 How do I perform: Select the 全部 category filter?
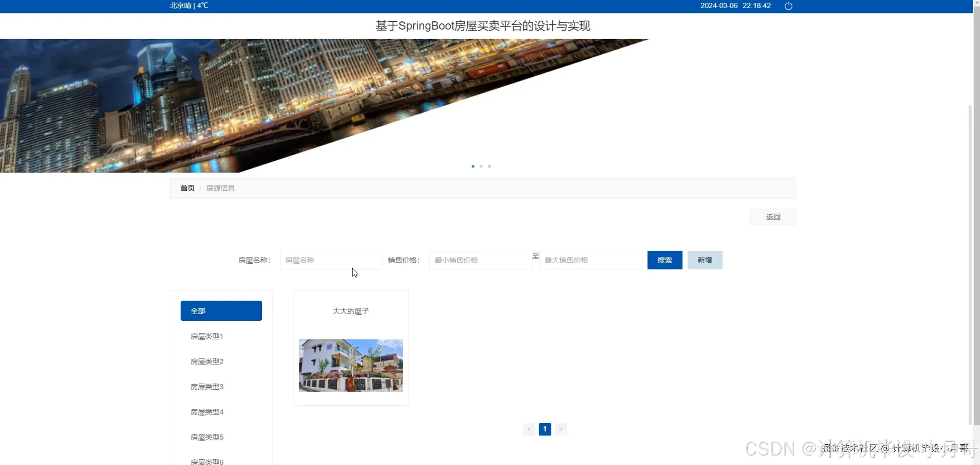pyautogui.click(x=221, y=310)
